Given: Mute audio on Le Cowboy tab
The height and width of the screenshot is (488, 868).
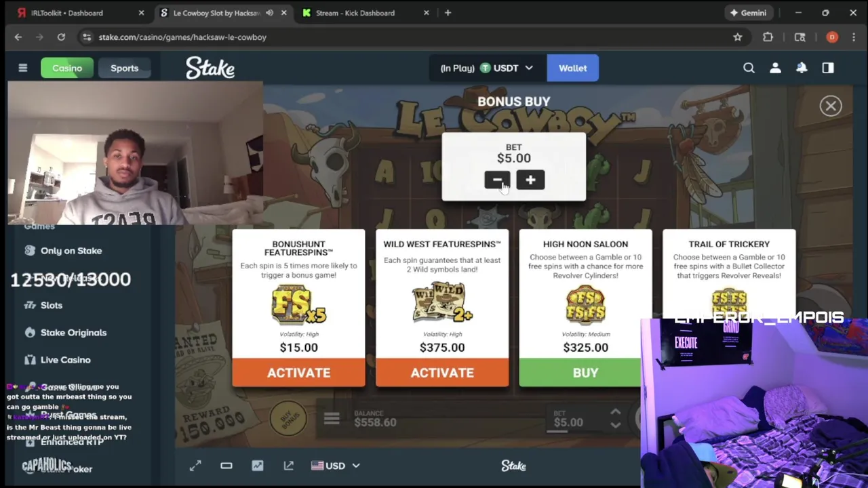Looking at the screenshot, I should coord(269,13).
